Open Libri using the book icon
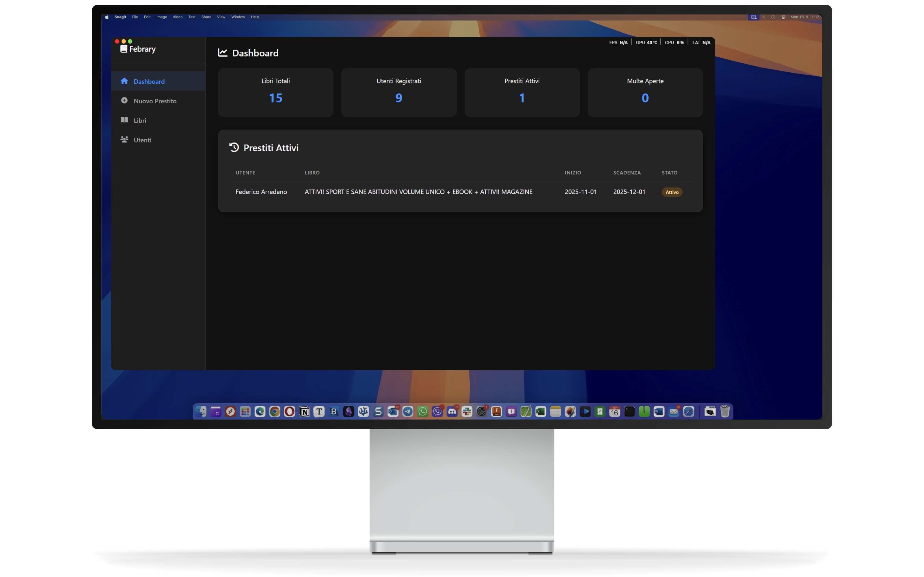924x577 pixels. 124,120
